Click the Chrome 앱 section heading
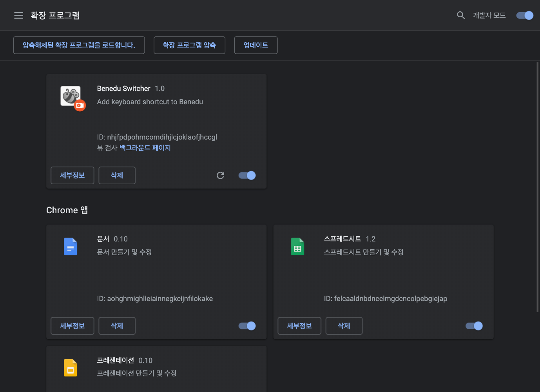The image size is (540, 392). pos(67,210)
